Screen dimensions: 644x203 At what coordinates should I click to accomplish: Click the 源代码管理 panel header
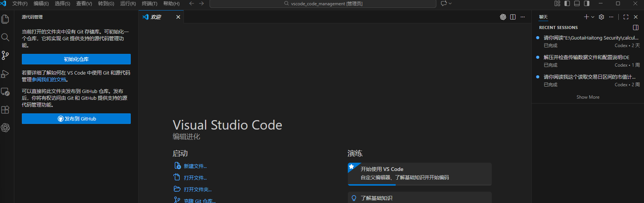(32, 17)
